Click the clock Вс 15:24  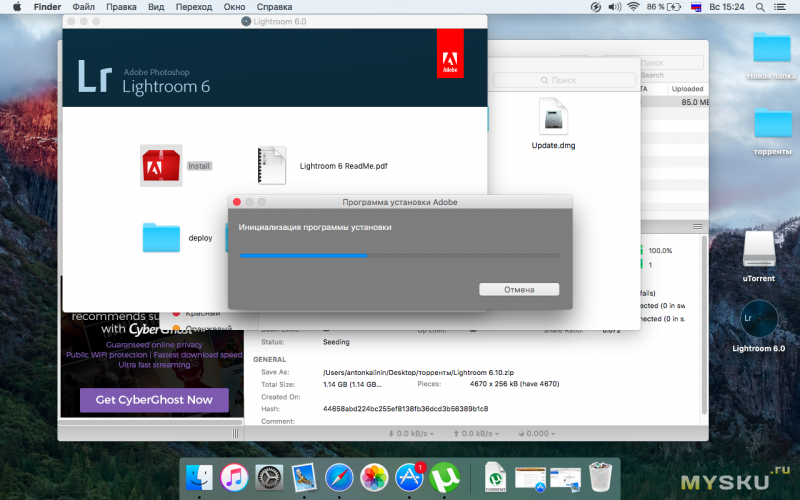pos(727,7)
